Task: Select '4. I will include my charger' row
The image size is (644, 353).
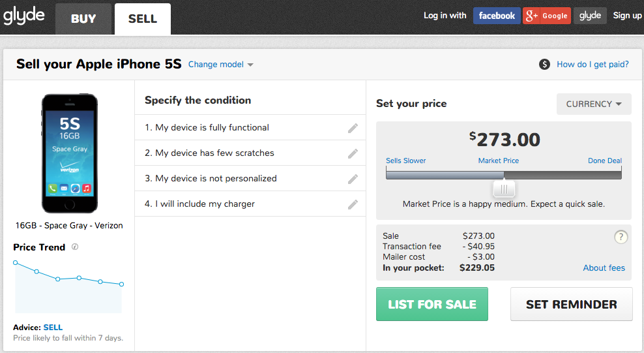Action: click(250, 204)
